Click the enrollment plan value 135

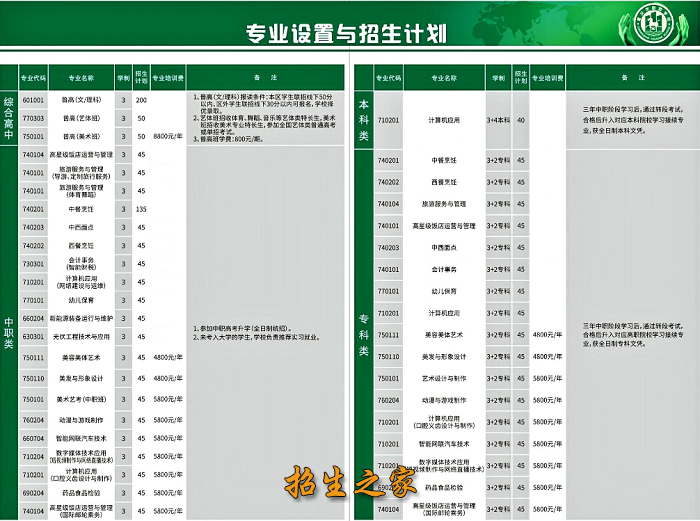click(141, 209)
